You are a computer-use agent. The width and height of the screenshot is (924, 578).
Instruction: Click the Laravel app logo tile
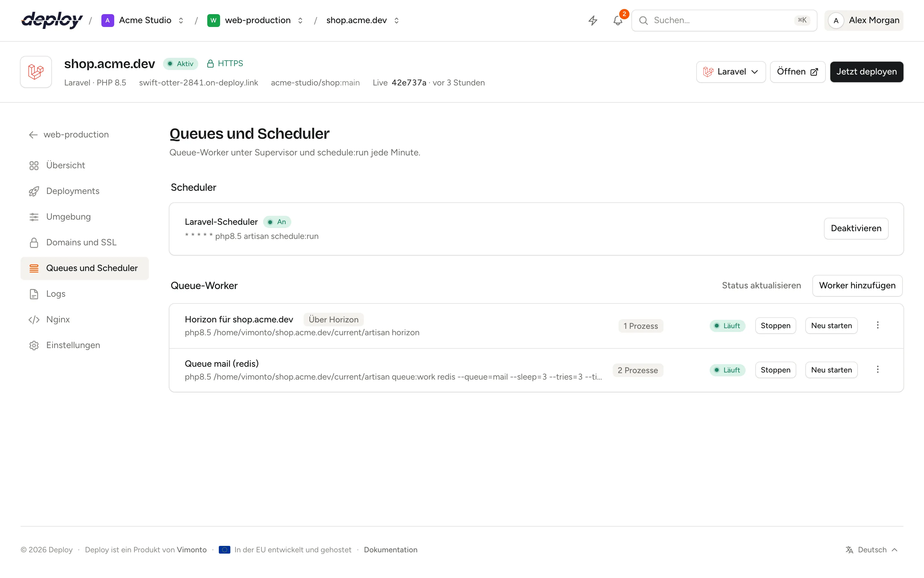(36, 72)
